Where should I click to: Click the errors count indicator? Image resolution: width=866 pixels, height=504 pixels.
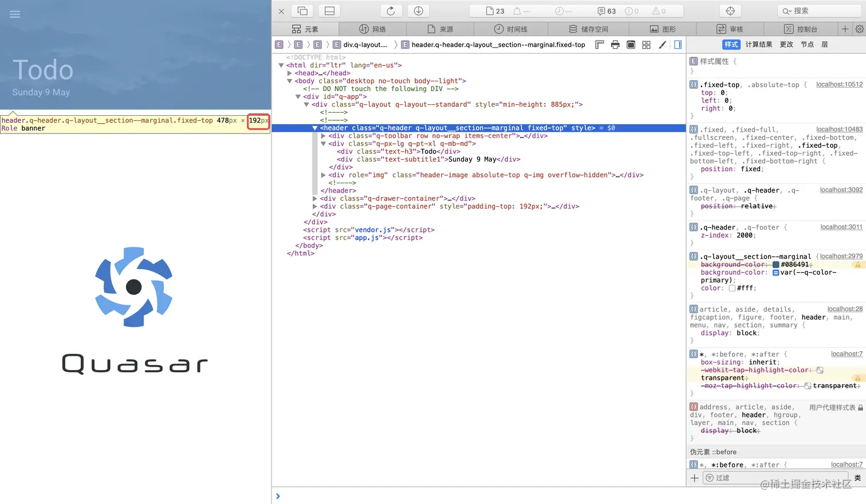pos(632,11)
